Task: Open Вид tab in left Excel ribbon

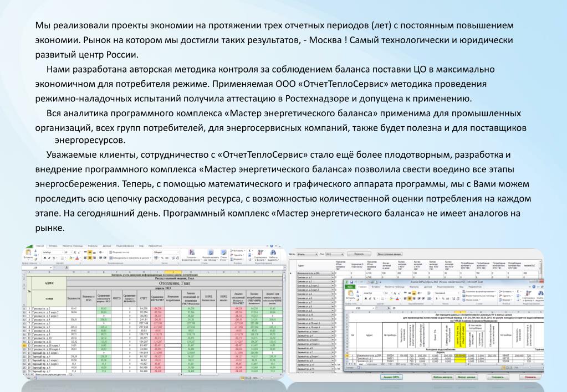Action: coord(141,246)
